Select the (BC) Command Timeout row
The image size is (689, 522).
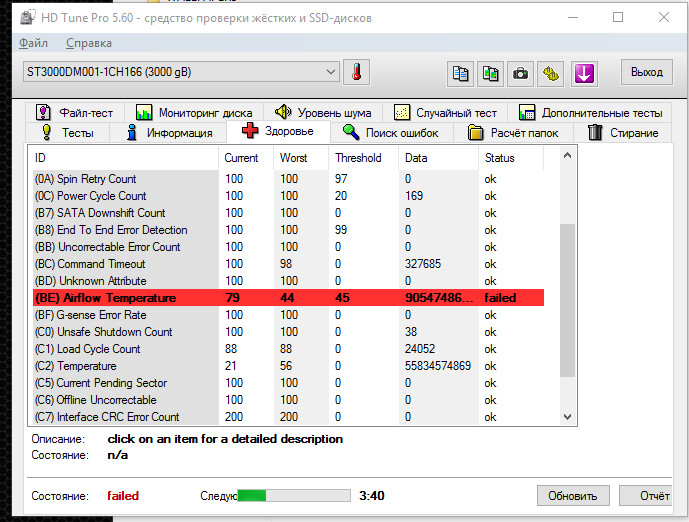288,264
